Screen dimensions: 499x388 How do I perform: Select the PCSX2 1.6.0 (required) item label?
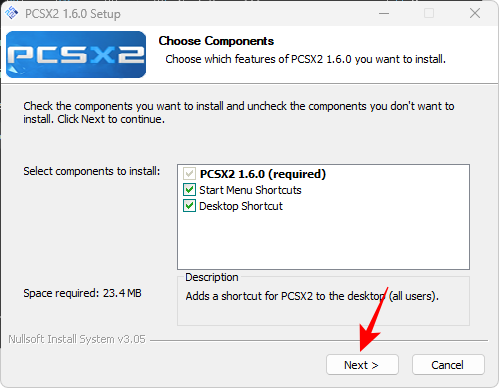tap(263, 174)
